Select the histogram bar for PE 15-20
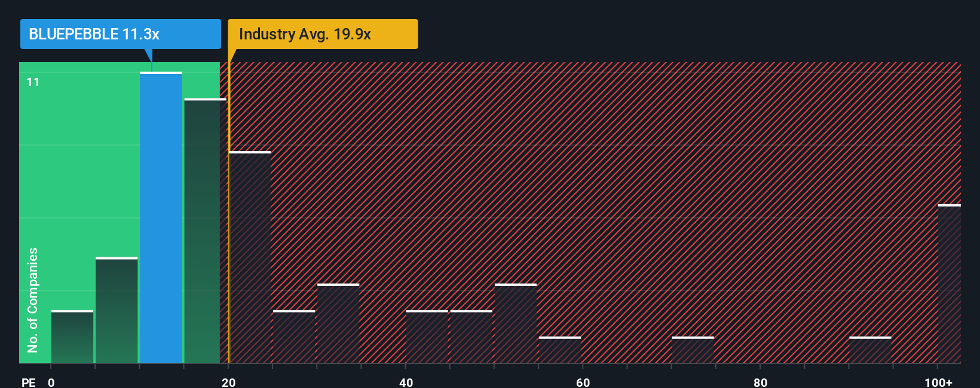Viewport: 980px width, 388px height. pos(205,230)
